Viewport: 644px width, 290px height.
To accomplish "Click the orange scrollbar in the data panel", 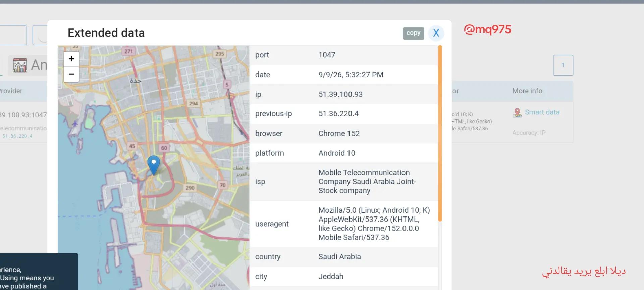I will 440,133.
